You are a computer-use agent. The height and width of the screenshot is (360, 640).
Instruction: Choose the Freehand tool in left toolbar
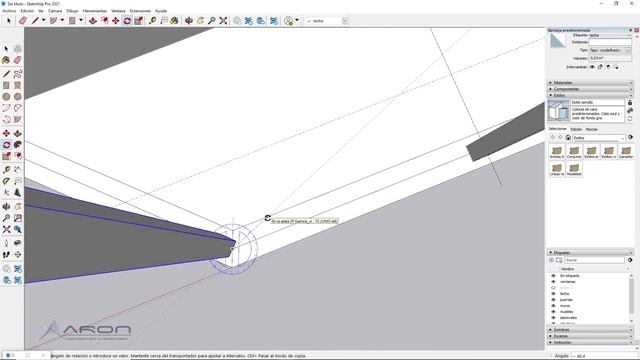coord(18,74)
